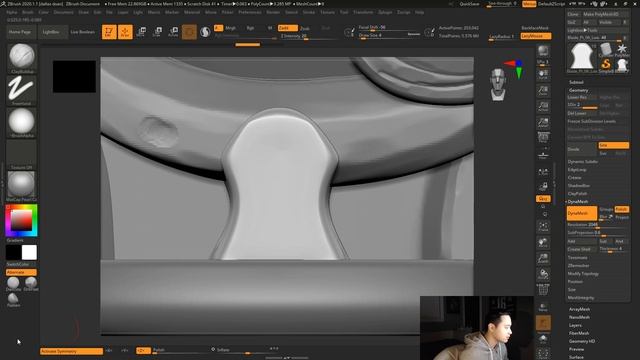
Task: Click the QuickSave button
Action: pyautogui.click(x=469, y=4)
